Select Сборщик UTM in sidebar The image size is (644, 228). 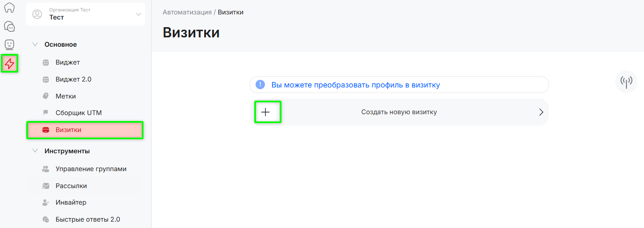point(79,113)
